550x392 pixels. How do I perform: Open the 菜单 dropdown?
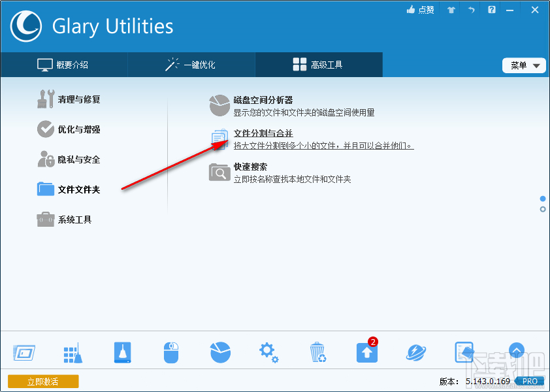(524, 65)
